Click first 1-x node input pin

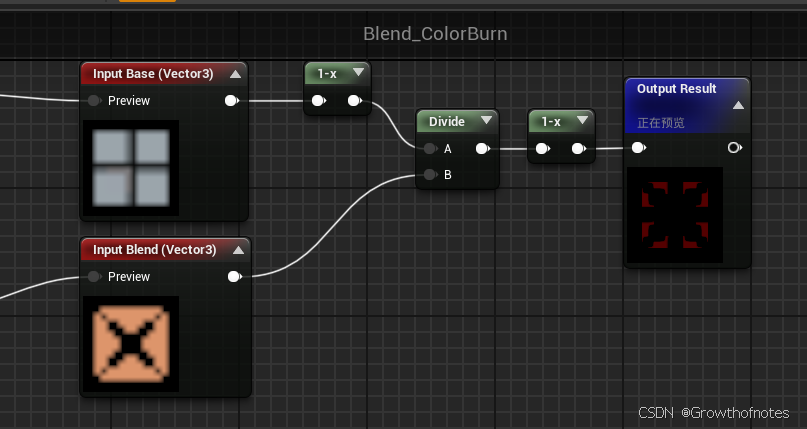319,100
